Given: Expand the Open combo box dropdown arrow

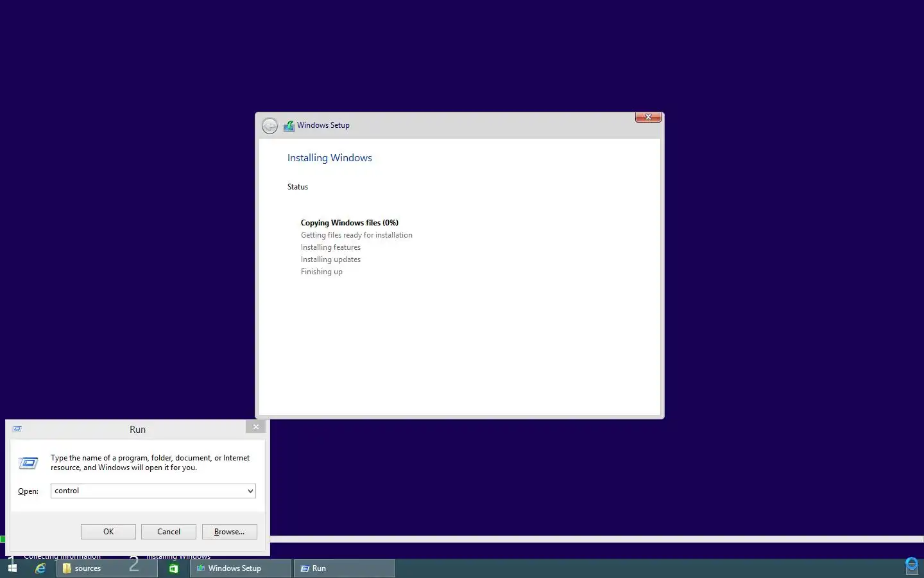Looking at the screenshot, I should pos(250,491).
